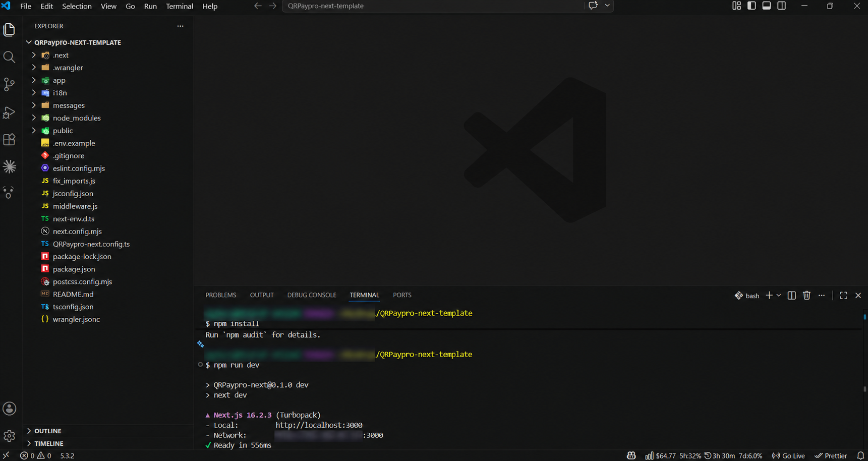Image resolution: width=868 pixels, height=461 pixels.
Task: Click the 7d:6.0% status bar item
Action: (750, 455)
